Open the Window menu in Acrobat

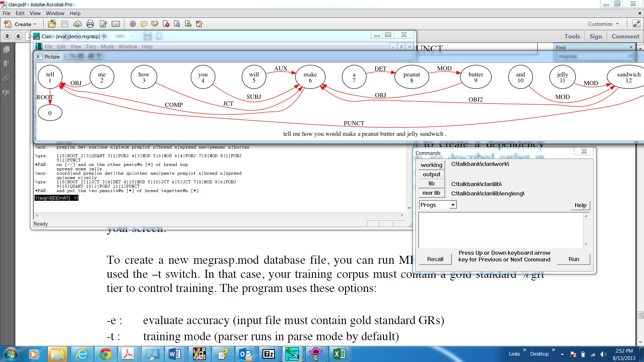point(55,13)
